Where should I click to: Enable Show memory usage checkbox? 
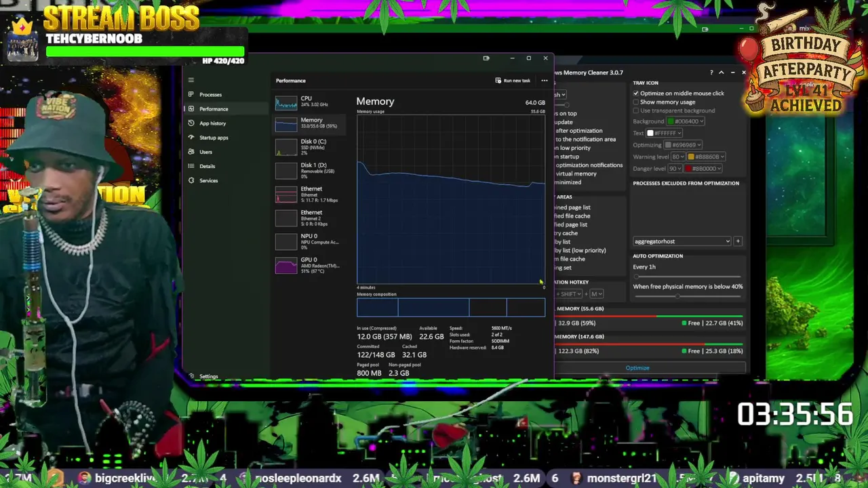(x=636, y=102)
